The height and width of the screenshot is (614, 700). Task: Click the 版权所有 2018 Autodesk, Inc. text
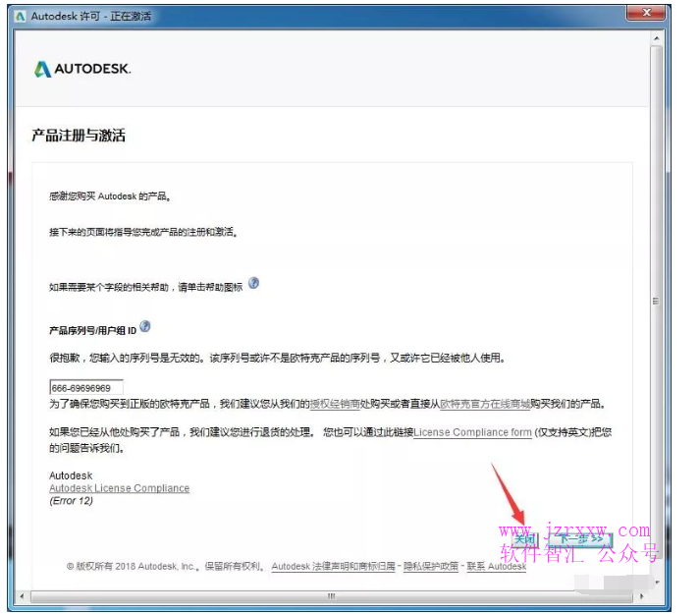(x=133, y=567)
